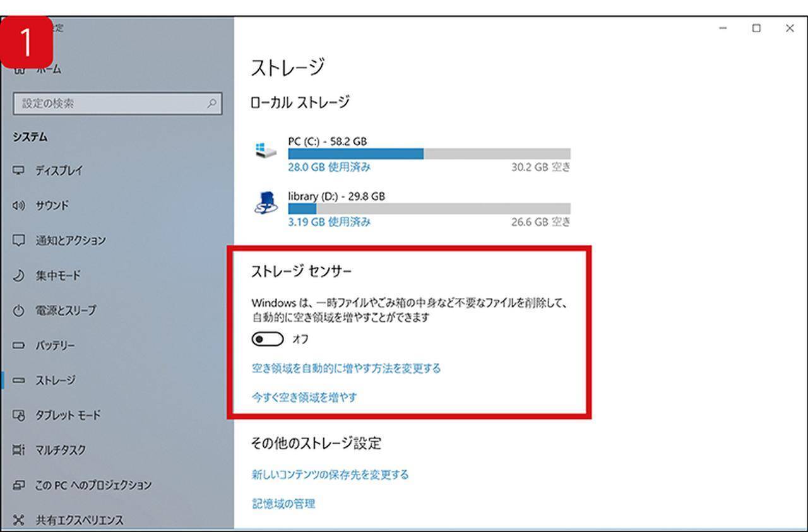Viewport: 808px width, 532px height.
Task: Minimize the Settings window
Action: [x=723, y=28]
